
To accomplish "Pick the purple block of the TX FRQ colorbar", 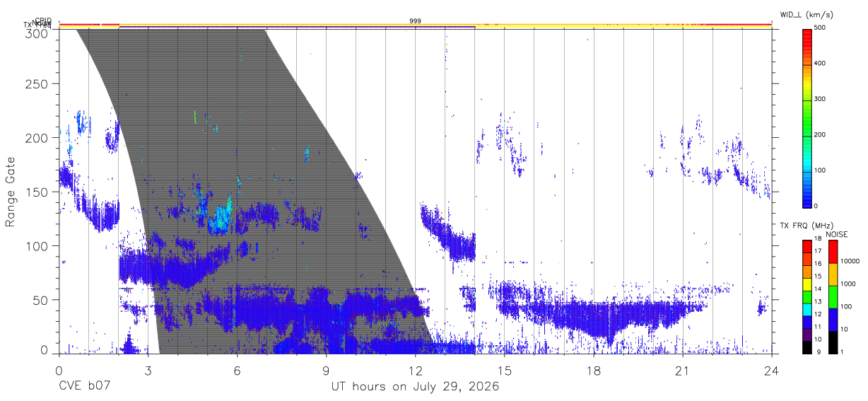I will 807,335.
